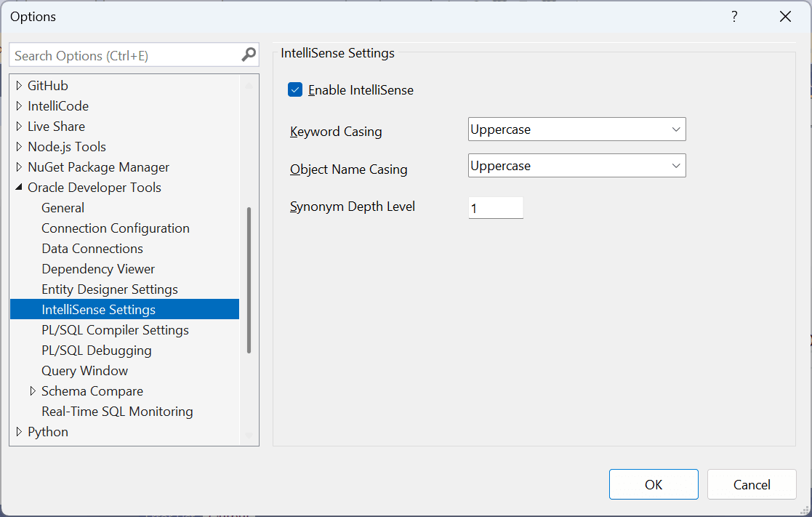This screenshot has width=812, height=517.
Task: Collapse the Oracle Developer Tools section
Action: (x=18, y=187)
